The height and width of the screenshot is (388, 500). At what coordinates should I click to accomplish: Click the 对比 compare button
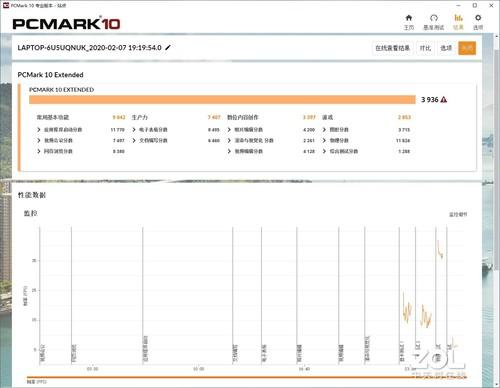coord(425,48)
